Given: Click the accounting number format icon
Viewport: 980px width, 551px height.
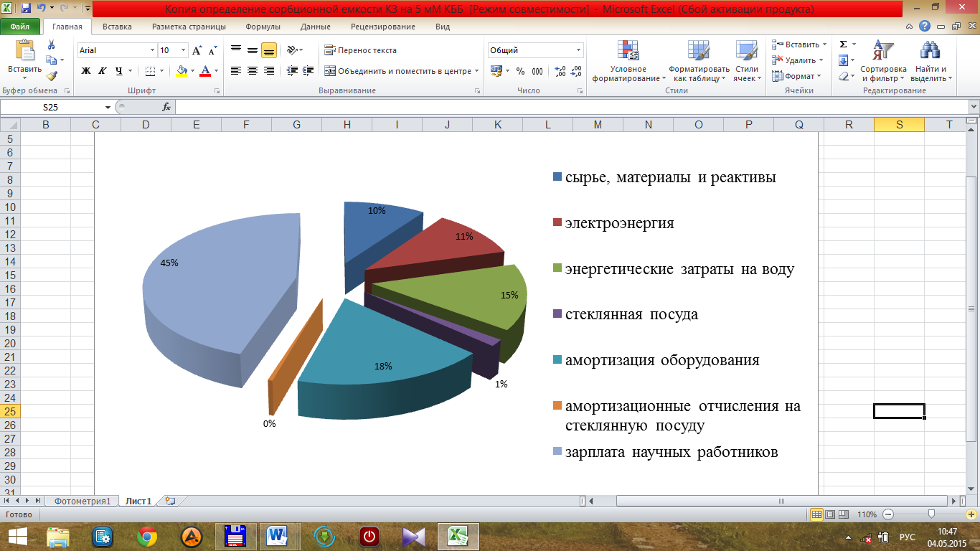Looking at the screenshot, I should pos(496,71).
